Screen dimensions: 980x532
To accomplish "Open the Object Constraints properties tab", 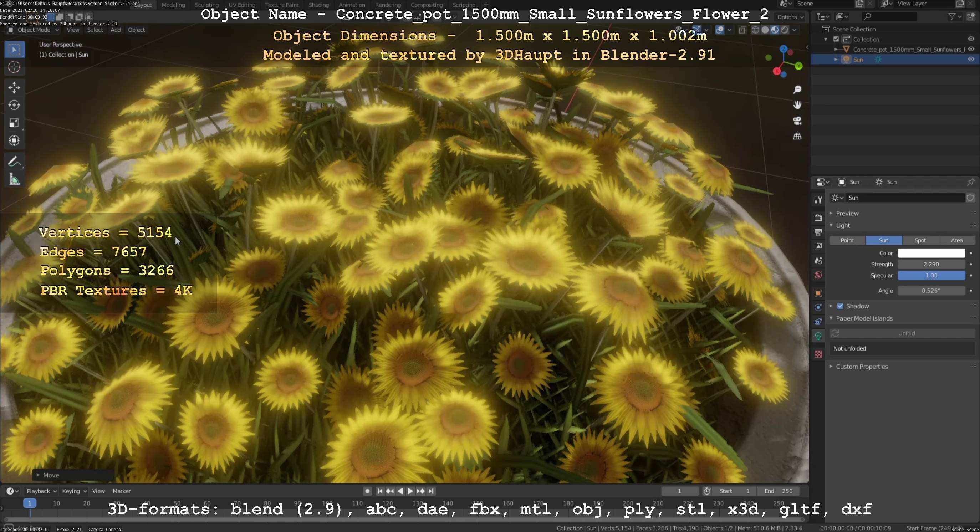I will (x=818, y=322).
